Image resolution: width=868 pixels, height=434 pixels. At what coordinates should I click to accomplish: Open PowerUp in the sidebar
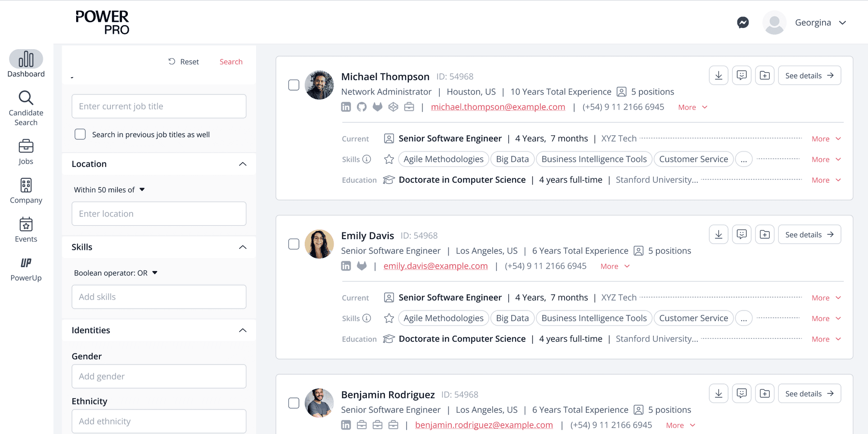(x=26, y=269)
